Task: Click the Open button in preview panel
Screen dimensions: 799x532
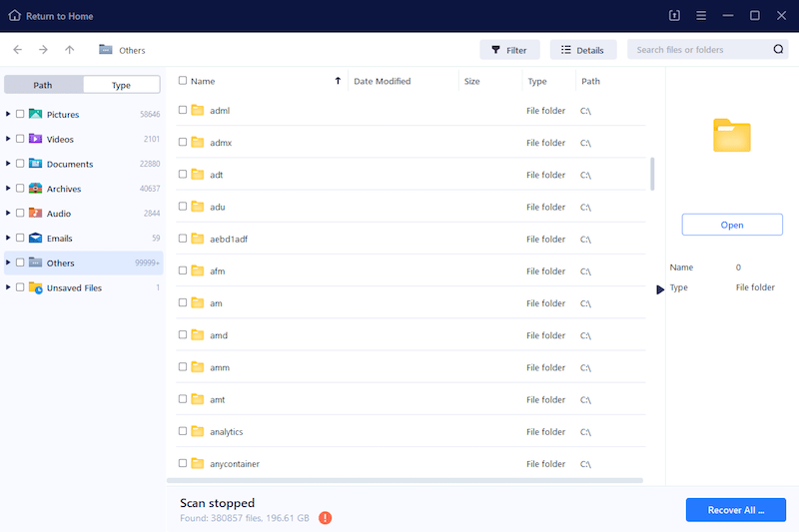Action: [x=731, y=226]
